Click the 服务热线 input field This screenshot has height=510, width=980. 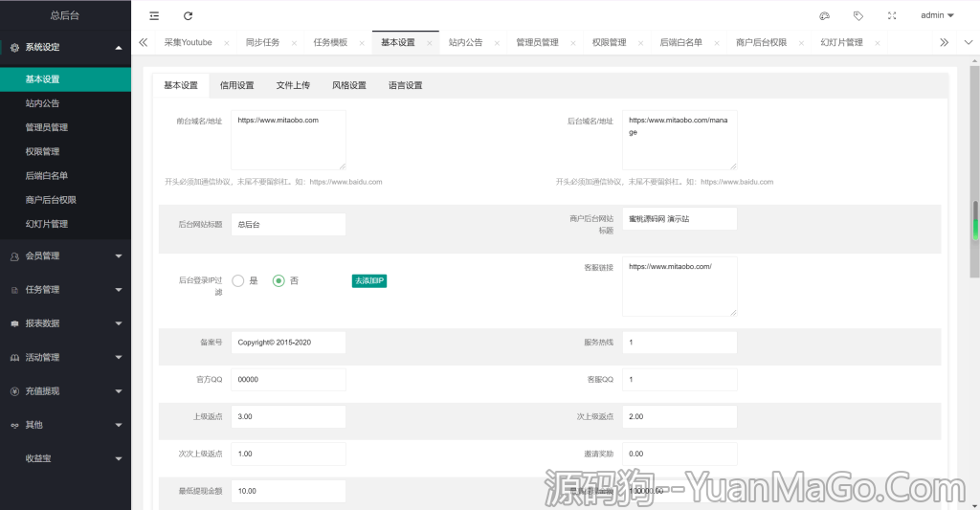click(679, 343)
